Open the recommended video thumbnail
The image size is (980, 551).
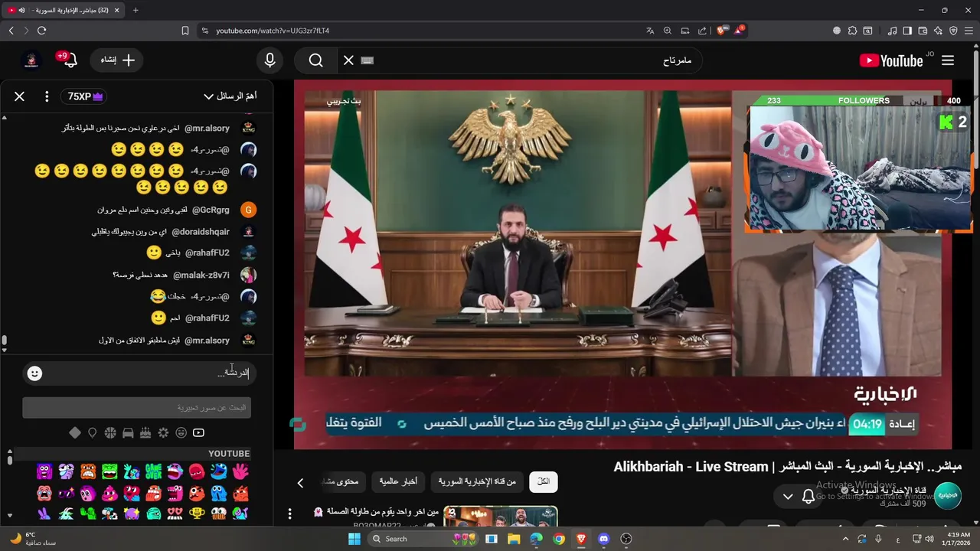501,517
